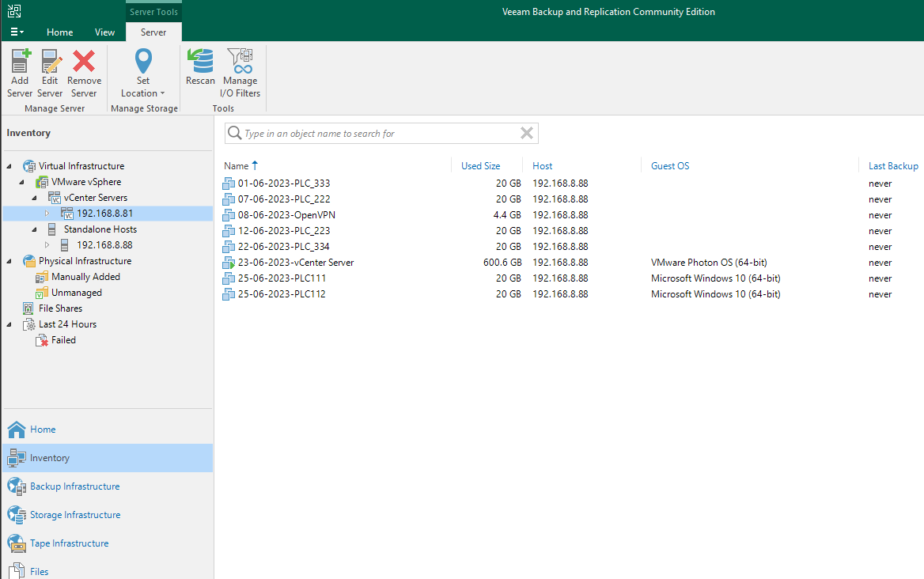Open the View ribbon tab

click(x=104, y=32)
